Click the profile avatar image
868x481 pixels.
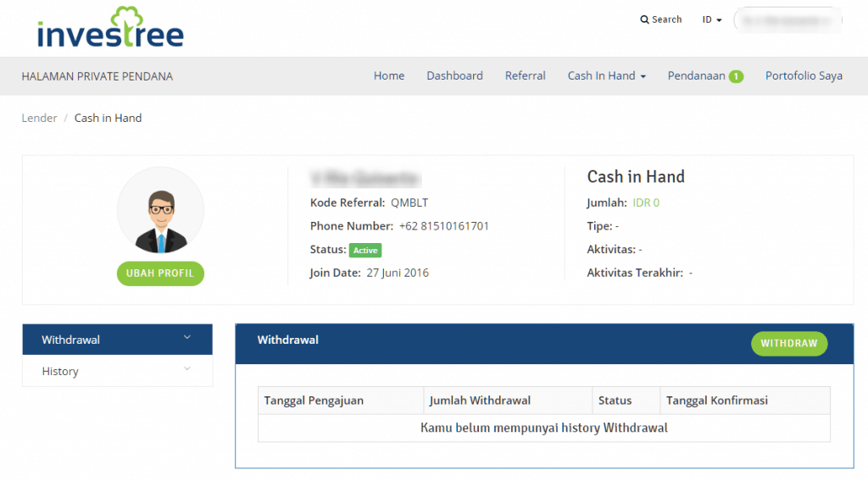[160, 210]
